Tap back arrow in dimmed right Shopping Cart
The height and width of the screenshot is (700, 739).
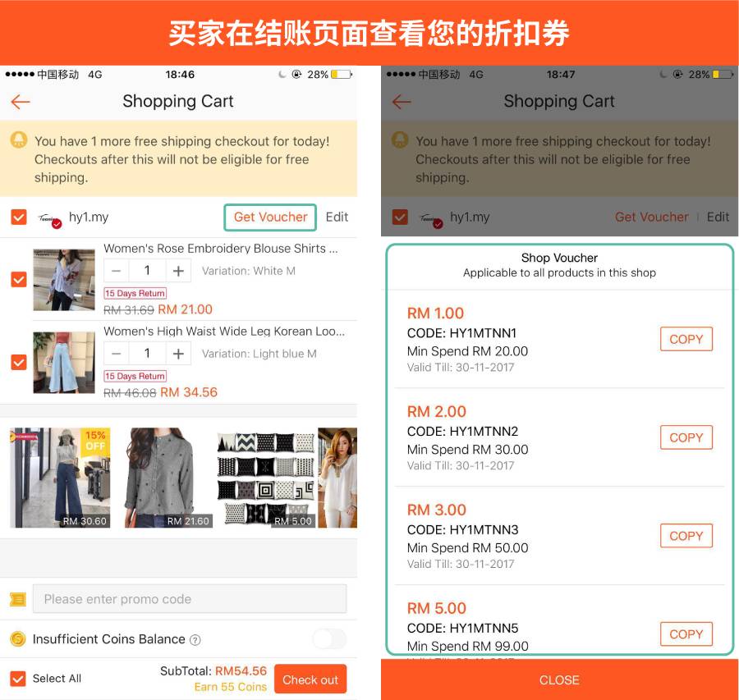click(x=402, y=101)
